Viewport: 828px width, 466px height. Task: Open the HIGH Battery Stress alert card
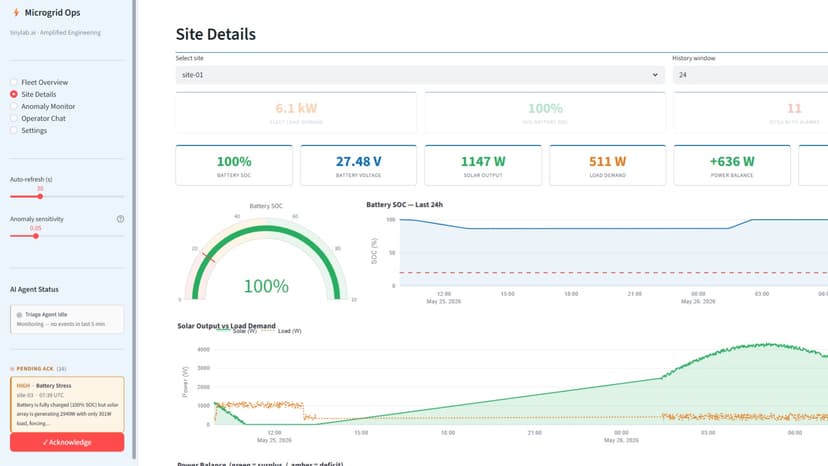[67, 404]
